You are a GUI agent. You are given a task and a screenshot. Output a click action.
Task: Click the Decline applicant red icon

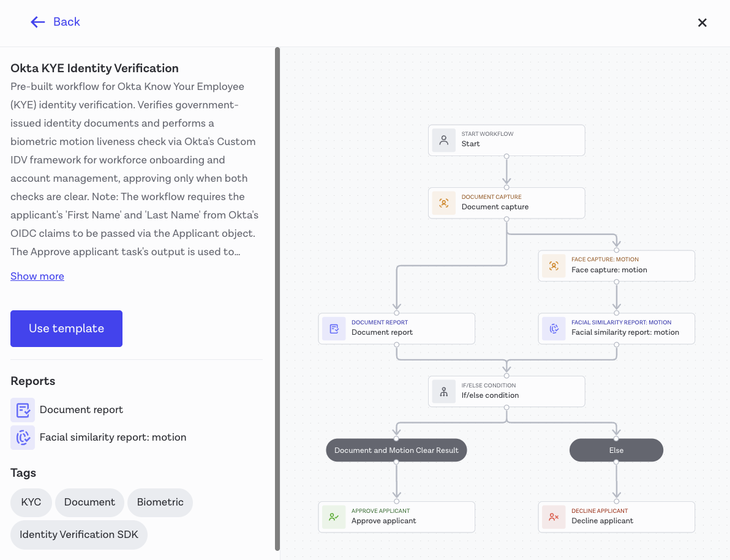tap(554, 517)
